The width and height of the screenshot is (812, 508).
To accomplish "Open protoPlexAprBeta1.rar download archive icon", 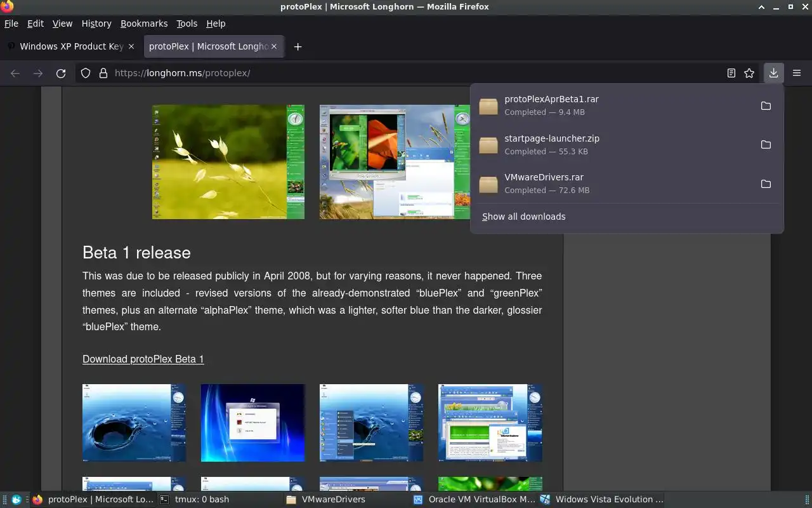I will tap(488, 106).
